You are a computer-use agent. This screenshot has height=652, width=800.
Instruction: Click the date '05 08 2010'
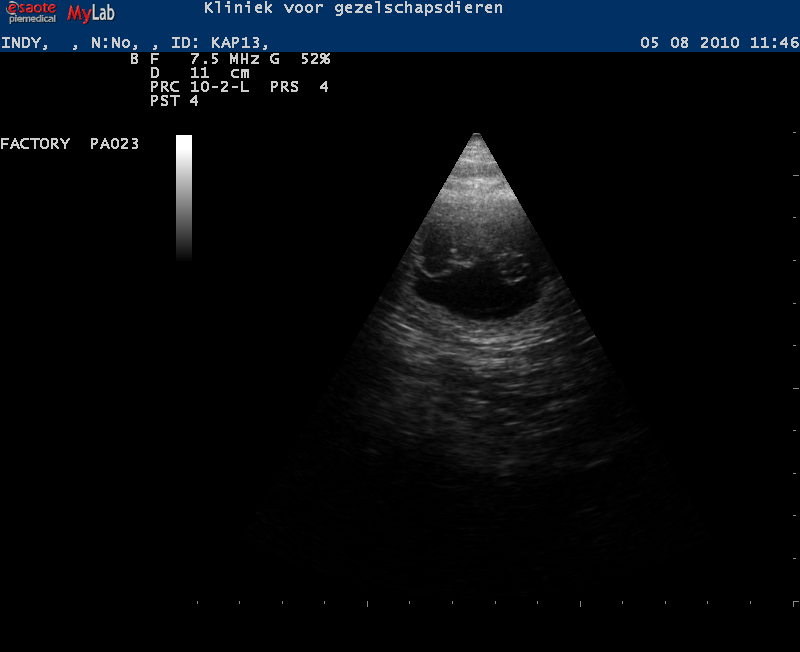(x=690, y=42)
